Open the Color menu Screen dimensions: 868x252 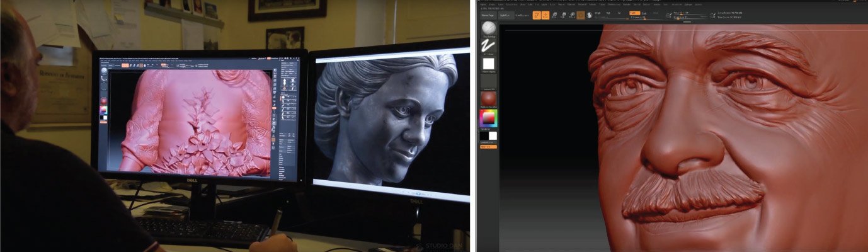point(501,4)
